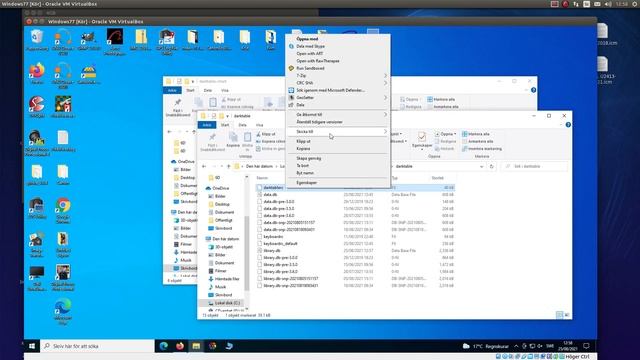This screenshot has width=640, height=360.
Task: Click the File Explorer taskbar icon
Action: (x=196, y=346)
